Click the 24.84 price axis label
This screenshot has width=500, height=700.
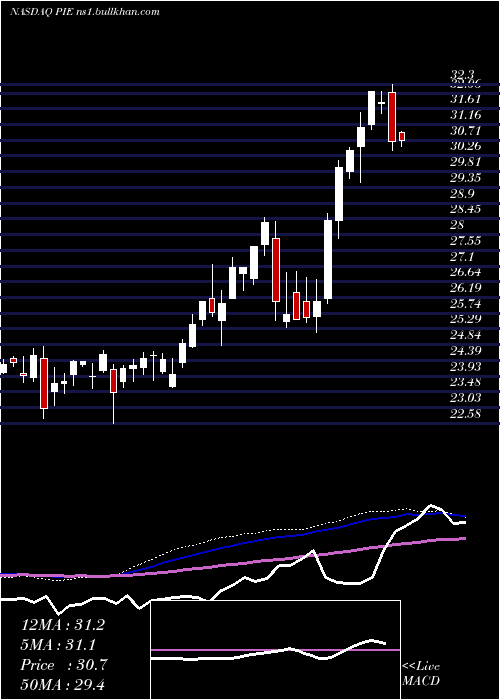coord(465,335)
